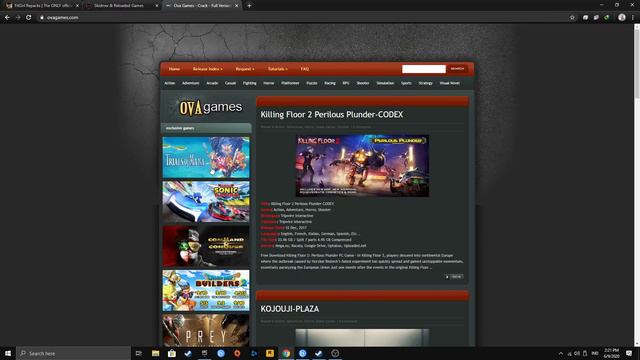Image resolution: width=640 pixels, height=360 pixels.
Task: Open the Killing Floor 2 Perilous Plunder-CODEX title
Action: coord(331,115)
